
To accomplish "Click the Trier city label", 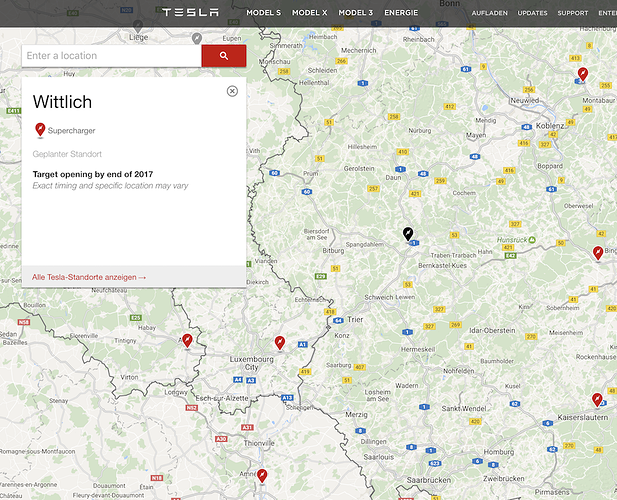I will point(355,319).
